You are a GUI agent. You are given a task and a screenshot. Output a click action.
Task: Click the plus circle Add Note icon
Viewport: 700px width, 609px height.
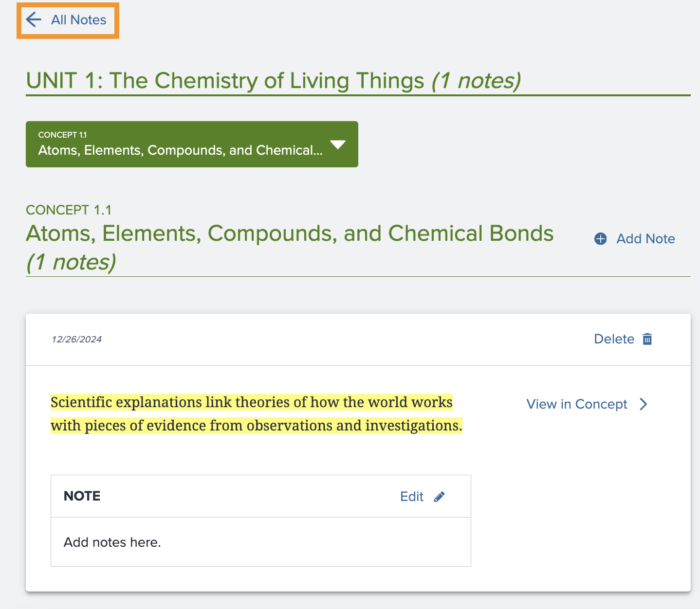601,239
